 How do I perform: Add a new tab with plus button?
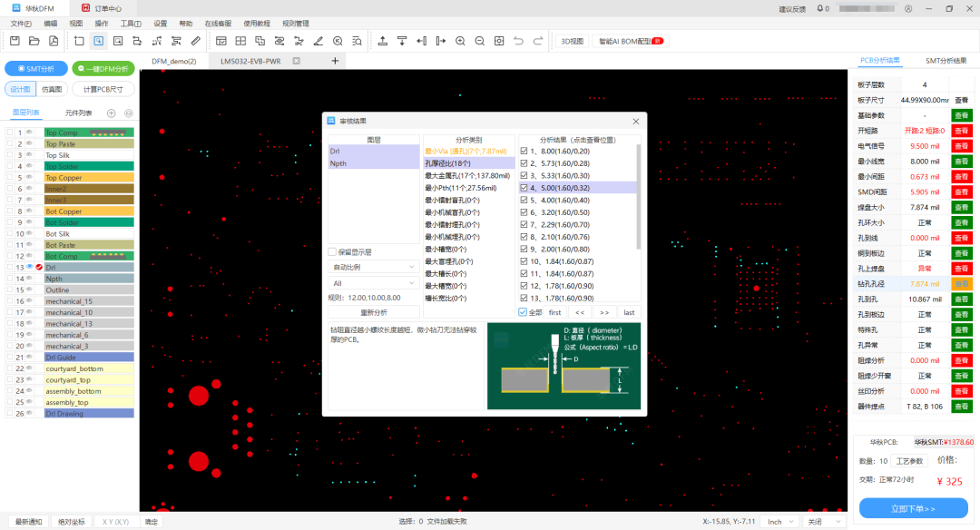(335, 61)
